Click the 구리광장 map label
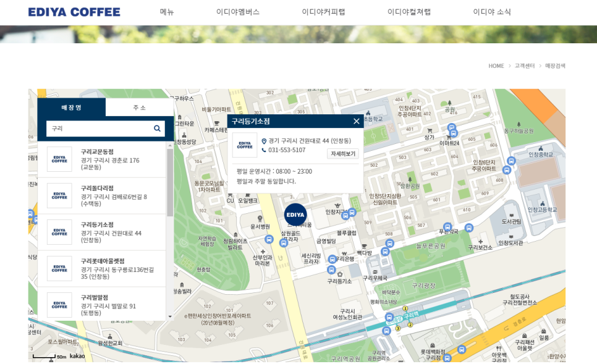This screenshot has height=364, width=597. (424, 286)
